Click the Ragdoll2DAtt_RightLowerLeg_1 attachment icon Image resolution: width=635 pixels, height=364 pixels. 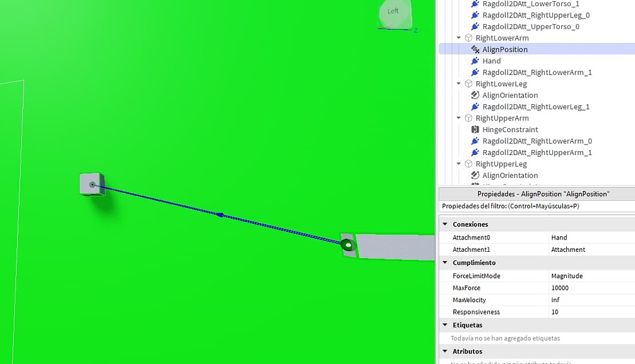475,107
